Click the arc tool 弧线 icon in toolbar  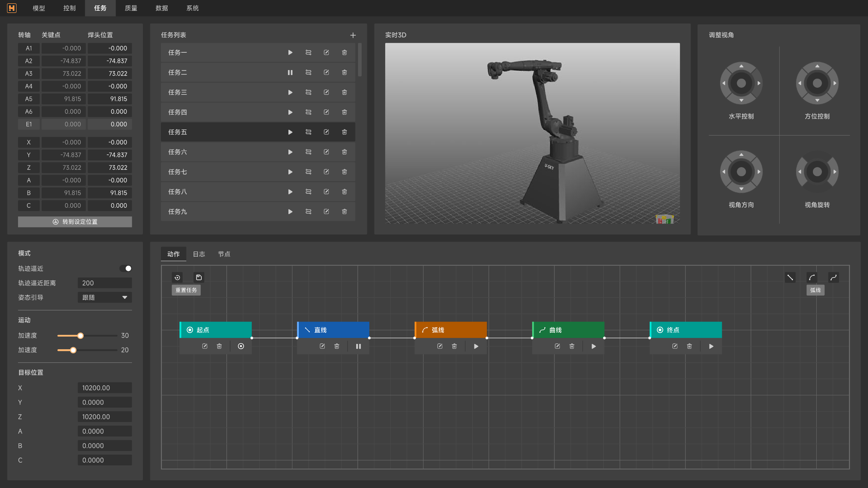[x=812, y=277]
